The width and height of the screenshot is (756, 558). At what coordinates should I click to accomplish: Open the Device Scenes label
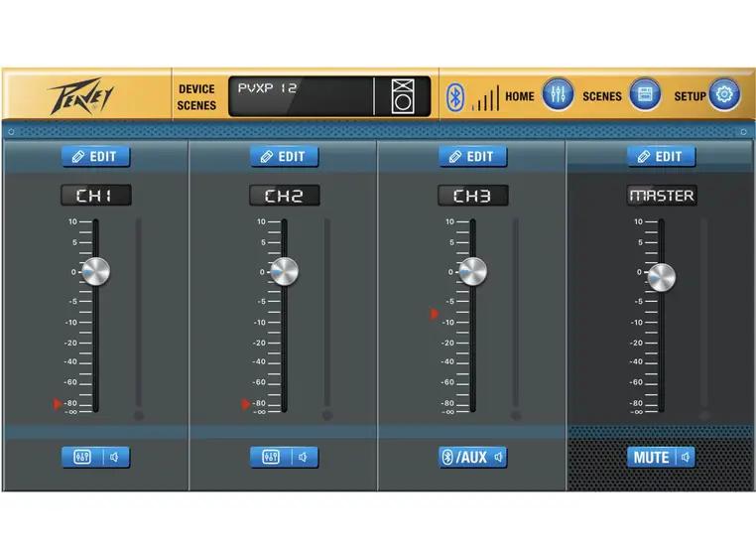tap(196, 96)
